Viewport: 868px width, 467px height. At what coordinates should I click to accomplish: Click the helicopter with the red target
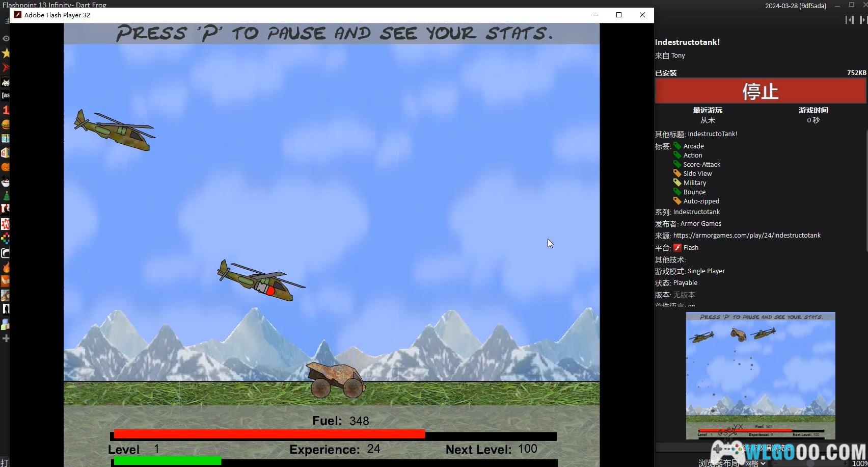261,281
